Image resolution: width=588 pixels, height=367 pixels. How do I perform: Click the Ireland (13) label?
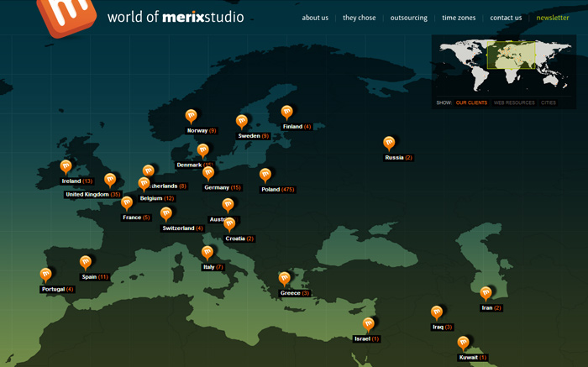[x=77, y=181]
